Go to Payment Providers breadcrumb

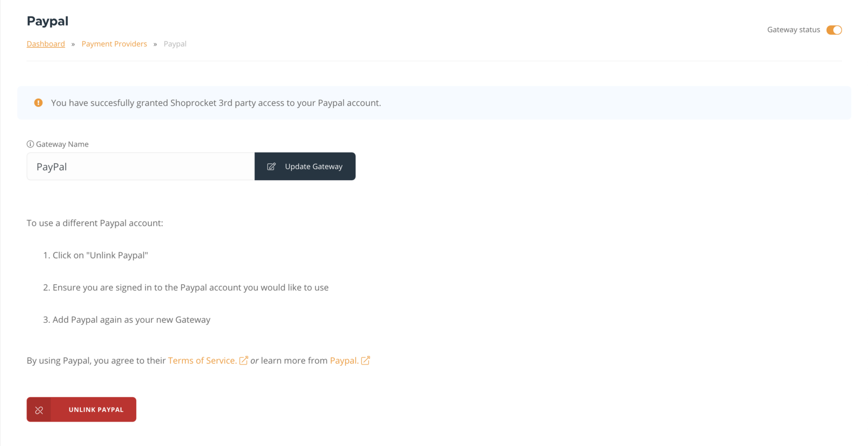pyautogui.click(x=114, y=44)
